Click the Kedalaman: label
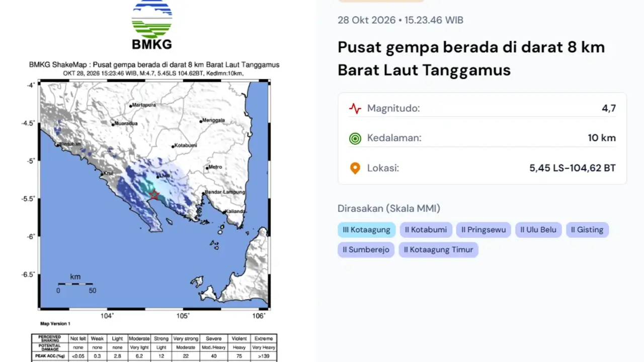 [394, 138]
